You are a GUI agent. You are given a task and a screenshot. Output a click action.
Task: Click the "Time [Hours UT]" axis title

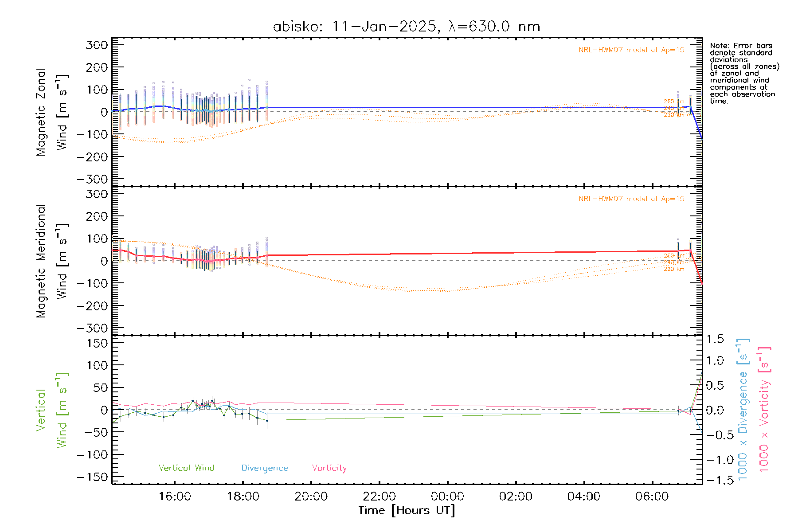(407, 510)
